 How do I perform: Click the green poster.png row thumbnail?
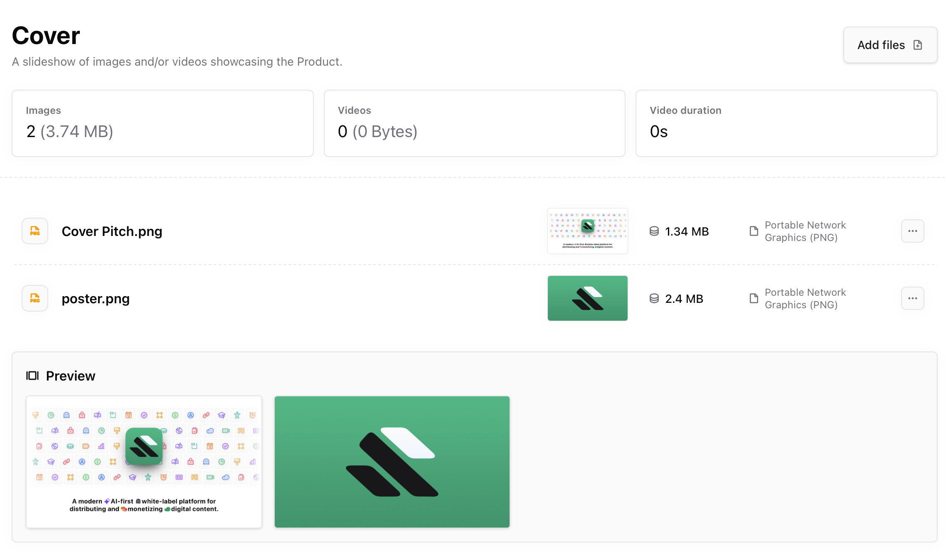click(x=587, y=298)
